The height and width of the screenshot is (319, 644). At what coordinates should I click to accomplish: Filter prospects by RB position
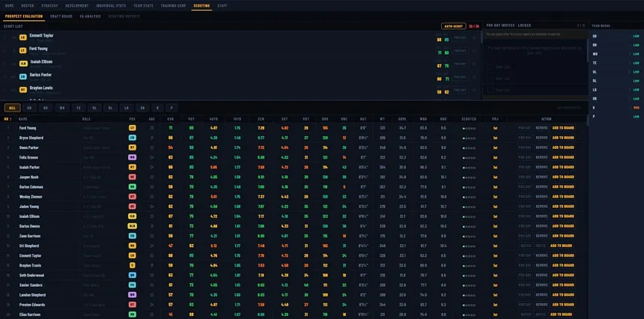46,108
